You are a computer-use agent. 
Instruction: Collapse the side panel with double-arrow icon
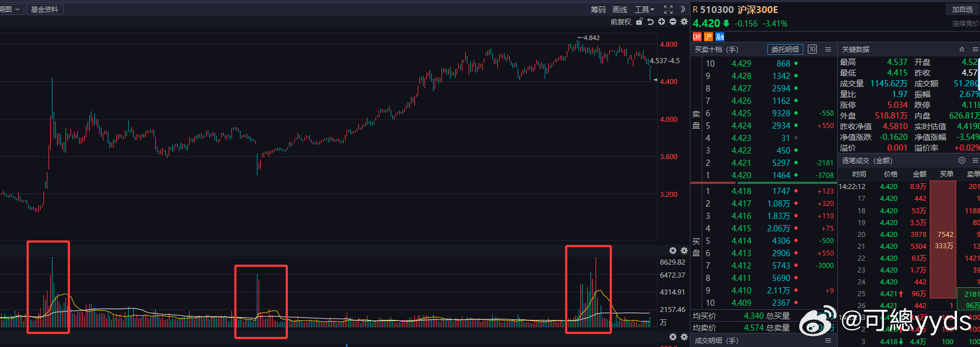pos(683,10)
